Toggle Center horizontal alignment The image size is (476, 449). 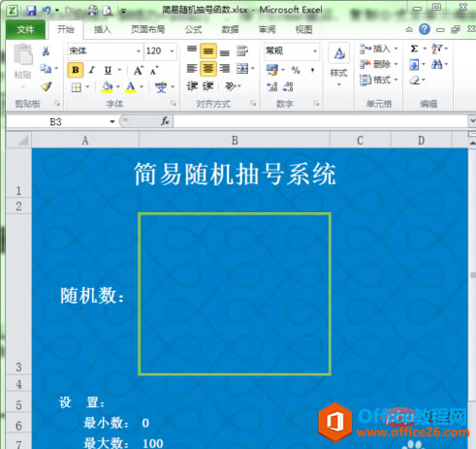(x=208, y=69)
